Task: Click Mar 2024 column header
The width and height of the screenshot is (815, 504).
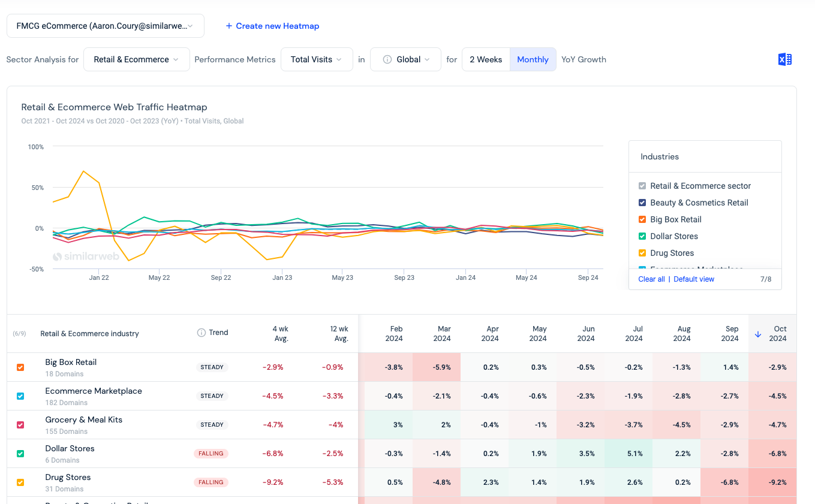Action: coord(441,334)
